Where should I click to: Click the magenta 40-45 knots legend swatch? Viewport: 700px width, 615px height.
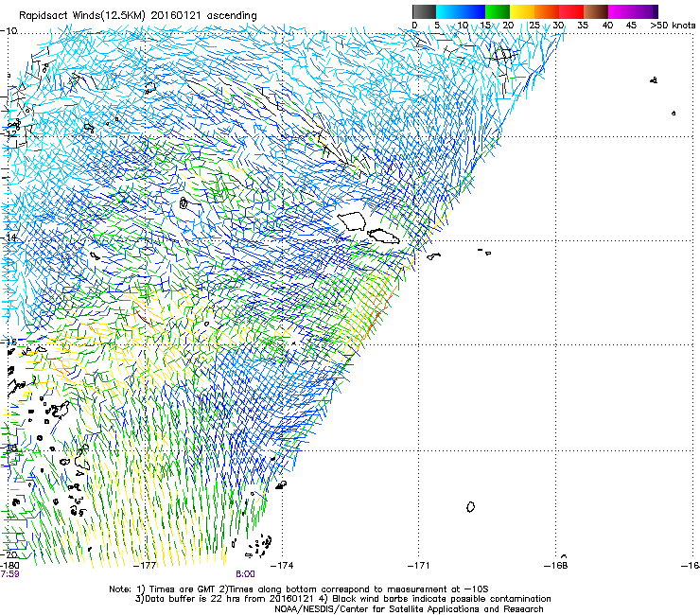pyautogui.click(x=621, y=11)
